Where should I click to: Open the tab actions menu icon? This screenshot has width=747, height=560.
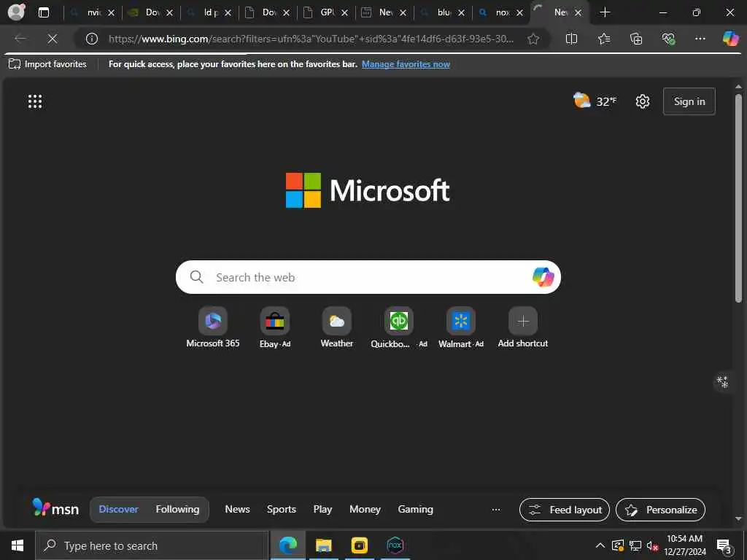pos(44,13)
